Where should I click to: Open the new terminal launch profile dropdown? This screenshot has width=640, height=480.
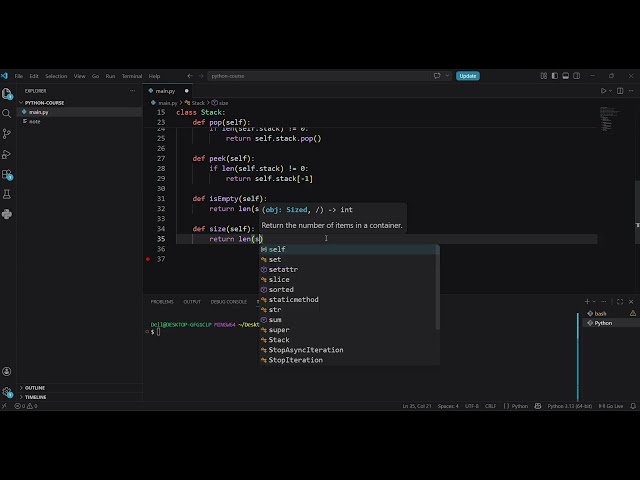(594, 302)
